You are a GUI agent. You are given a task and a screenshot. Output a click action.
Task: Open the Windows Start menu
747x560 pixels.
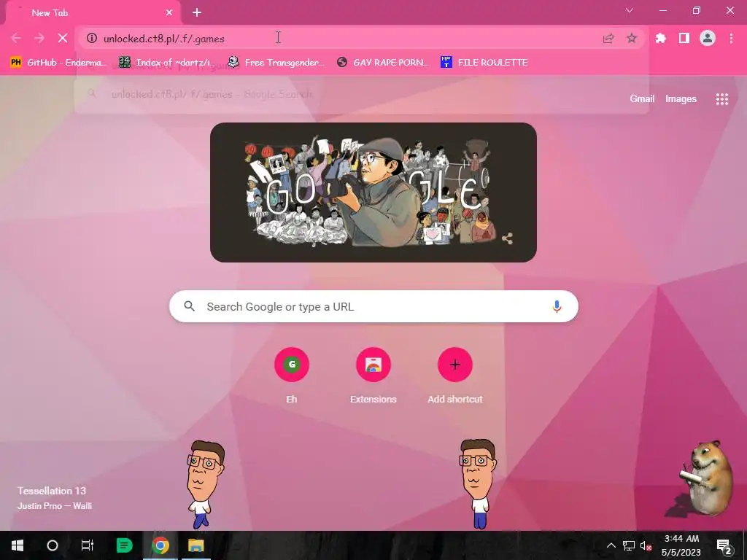point(18,545)
